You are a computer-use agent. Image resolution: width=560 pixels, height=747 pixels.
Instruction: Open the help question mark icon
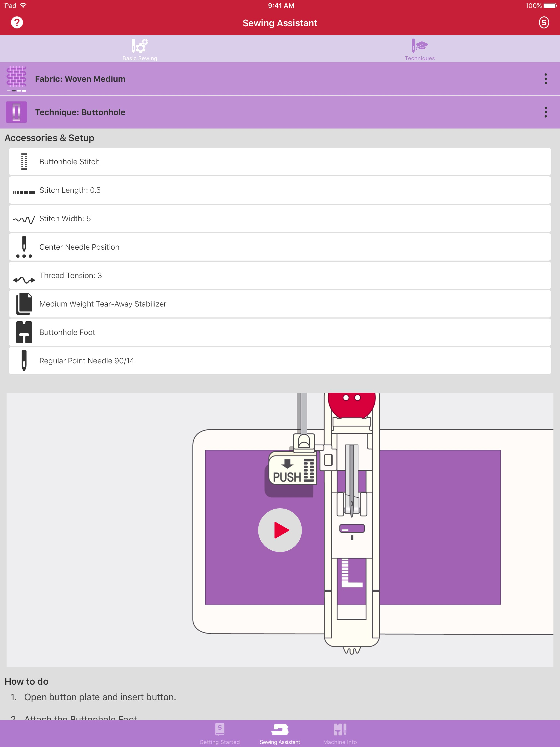point(17,23)
